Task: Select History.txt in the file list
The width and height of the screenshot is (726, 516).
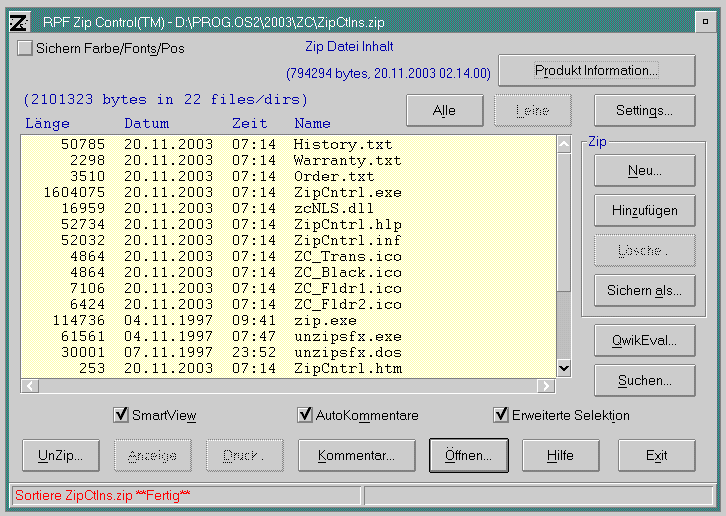Action: point(288,145)
